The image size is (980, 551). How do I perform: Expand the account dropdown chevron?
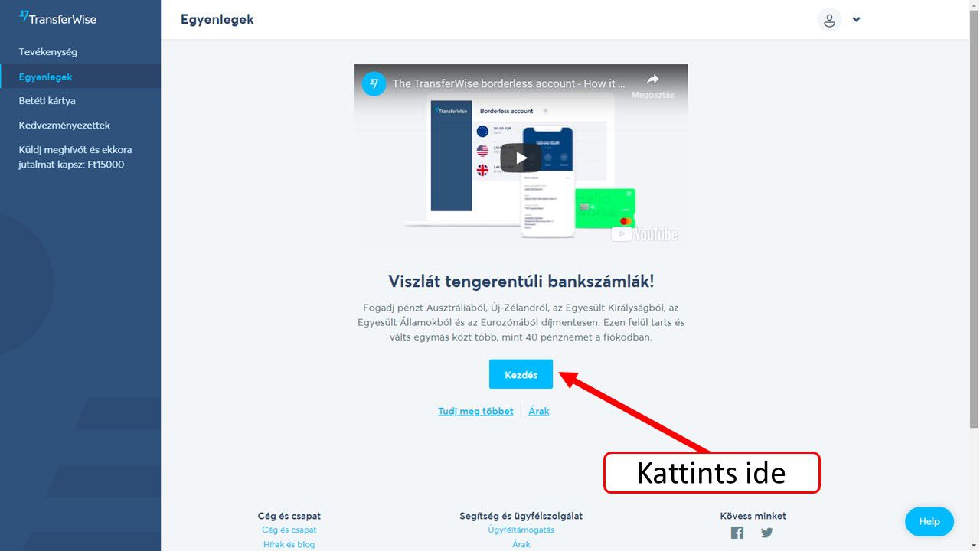pyautogui.click(x=856, y=20)
